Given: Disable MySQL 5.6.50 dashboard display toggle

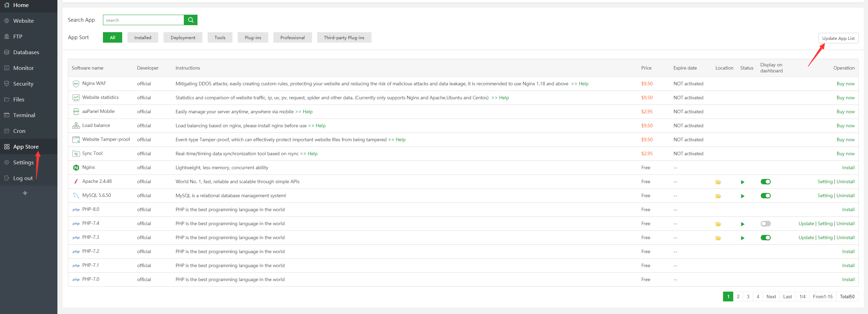Looking at the screenshot, I should click(765, 195).
